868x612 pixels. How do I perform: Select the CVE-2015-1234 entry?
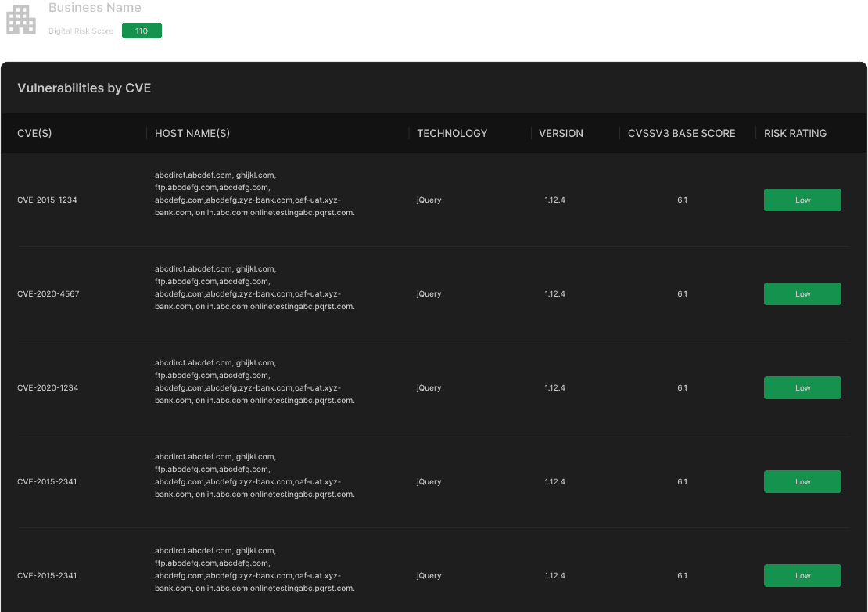click(x=47, y=200)
